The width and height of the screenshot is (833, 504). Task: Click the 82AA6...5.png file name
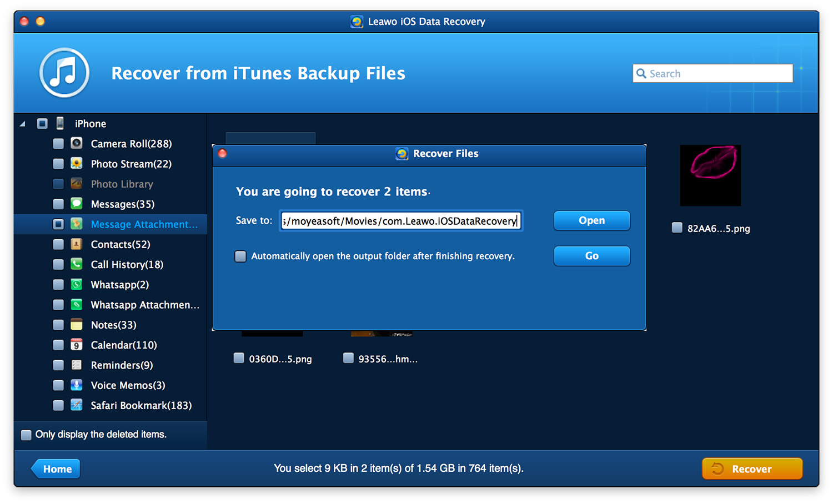coord(719,228)
